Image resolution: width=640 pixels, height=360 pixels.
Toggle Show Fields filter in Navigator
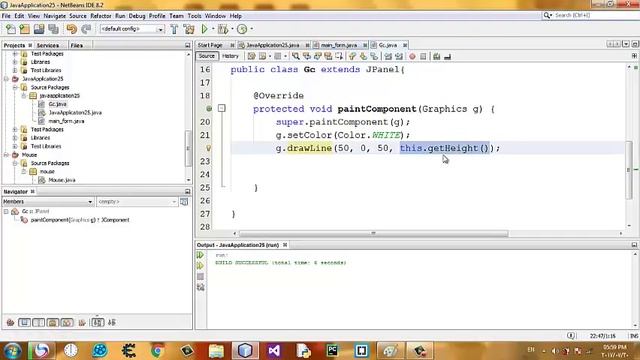pos(24,322)
